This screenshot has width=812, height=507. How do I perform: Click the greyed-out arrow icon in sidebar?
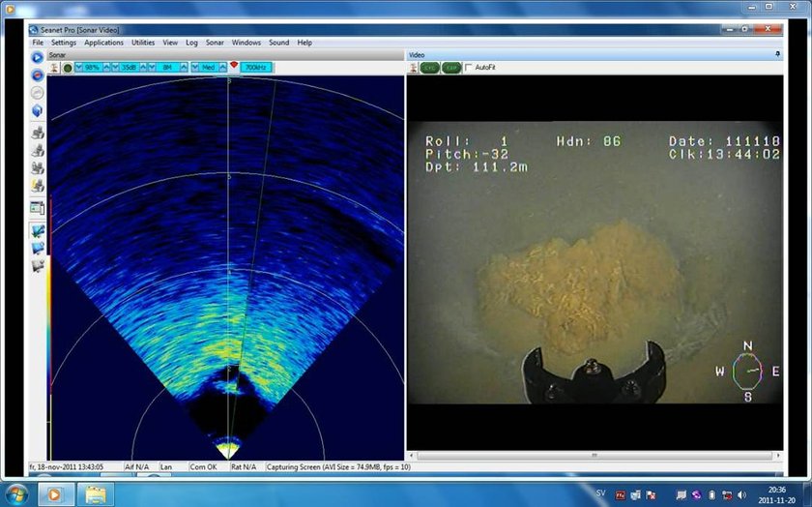point(38,93)
